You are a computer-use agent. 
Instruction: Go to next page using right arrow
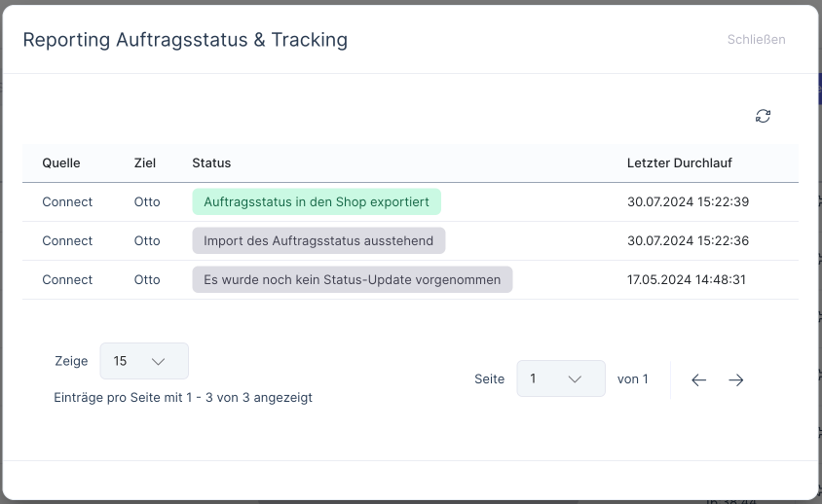[x=735, y=379]
